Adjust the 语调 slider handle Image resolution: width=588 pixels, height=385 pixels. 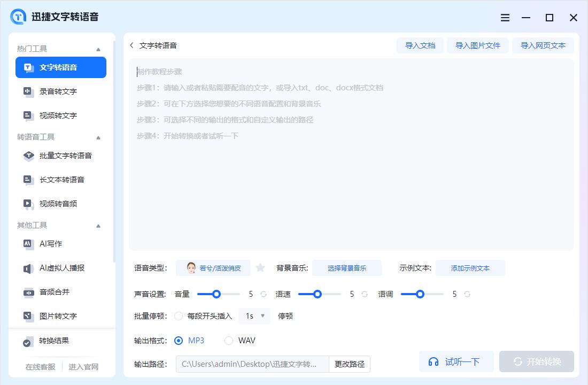click(420, 294)
